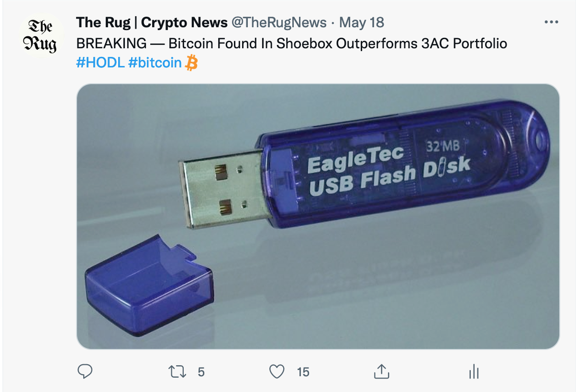
Task: Click the 32 MB marking on the drive
Action: [442, 144]
